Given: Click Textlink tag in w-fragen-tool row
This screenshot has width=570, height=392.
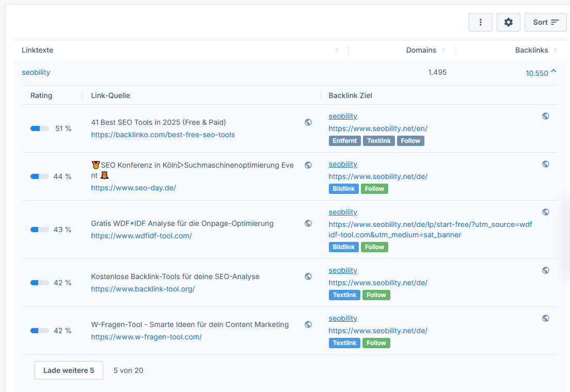Looking at the screenshot, I should point(344,343).
